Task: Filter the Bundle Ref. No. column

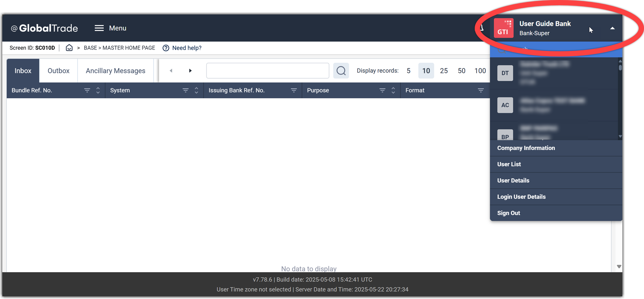Action: click(87, 90)
